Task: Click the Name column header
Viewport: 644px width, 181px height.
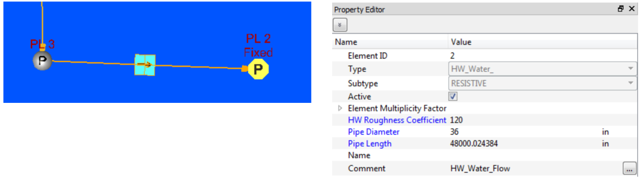Action: pyautogui.click(x=346, y=42)
